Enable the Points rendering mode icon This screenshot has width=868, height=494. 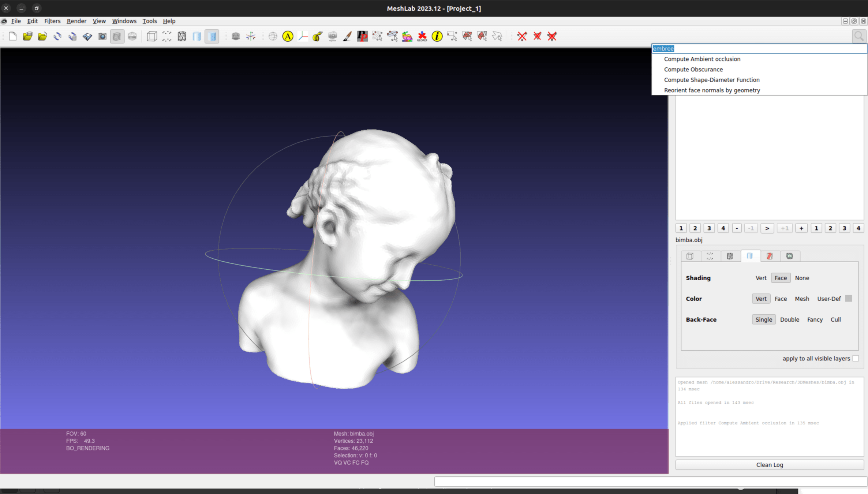pyautogui.click(x=167, y=36)
